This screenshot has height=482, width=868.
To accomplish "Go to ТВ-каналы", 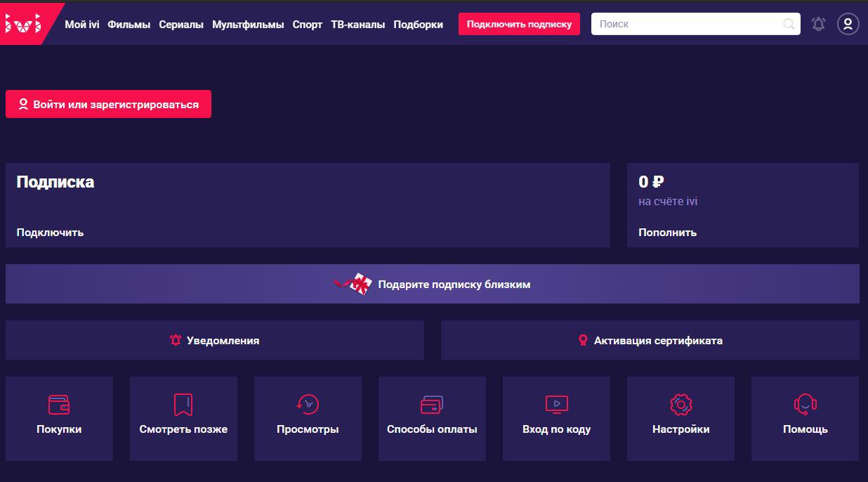I will click(358, 24).
